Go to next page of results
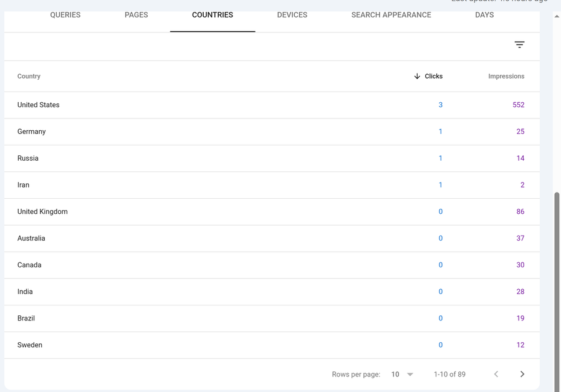Image resolution: width=561 pixels, height=392 pixels. point(522,374)
